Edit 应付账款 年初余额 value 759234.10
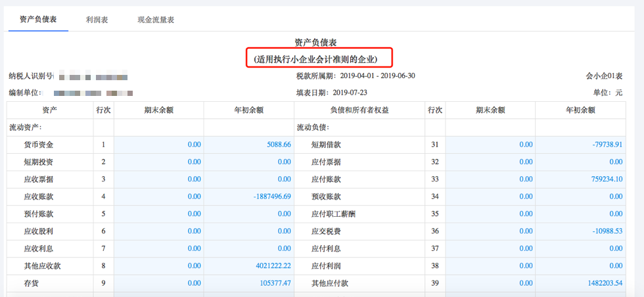 click(x=580, y=179)
